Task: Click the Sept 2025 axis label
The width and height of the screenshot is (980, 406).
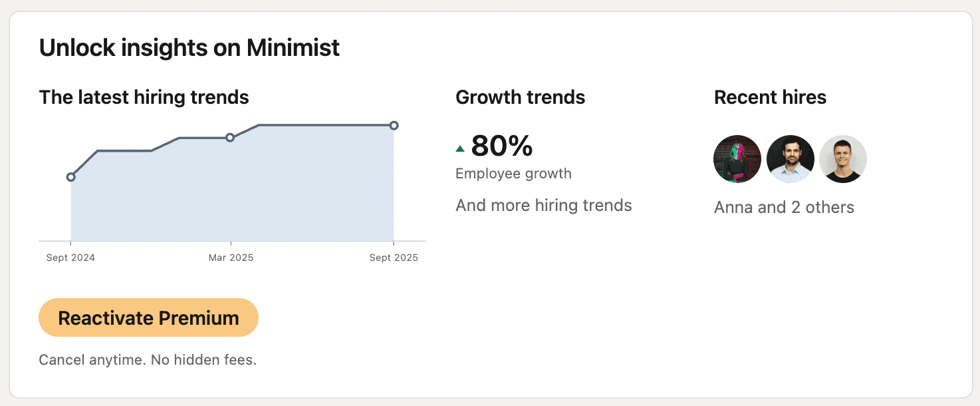Action: point(393,258)
